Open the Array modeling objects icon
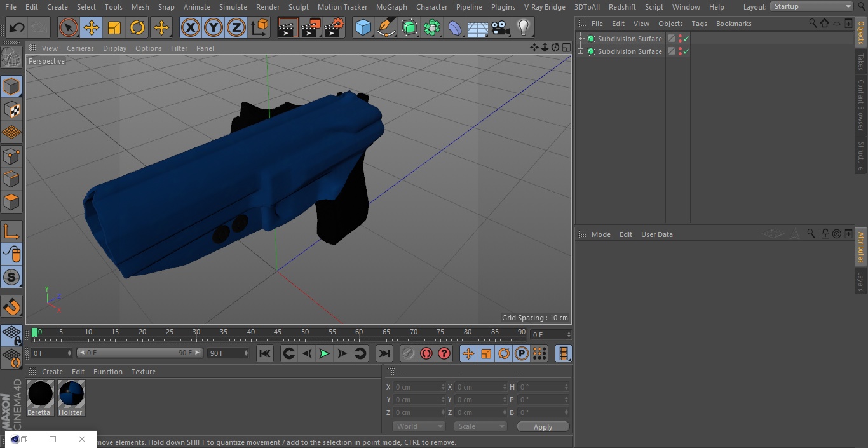Viewport: 868px width, 448px height. pyautogui.click(x=432, y=27)
